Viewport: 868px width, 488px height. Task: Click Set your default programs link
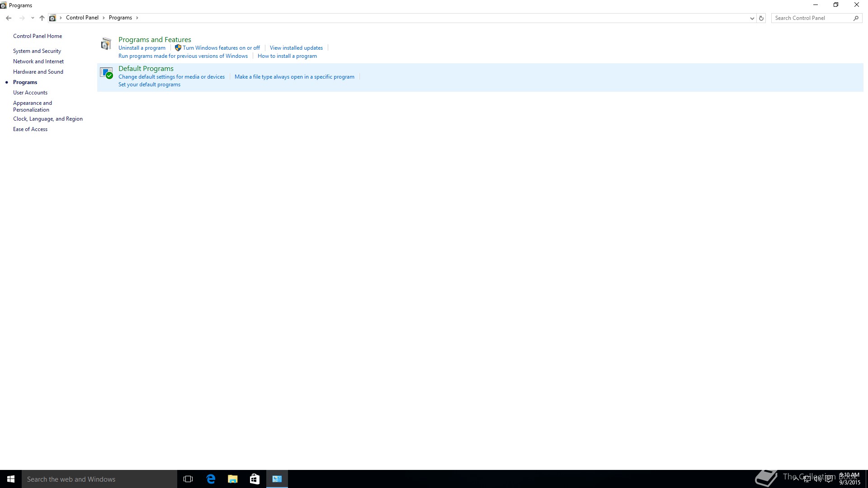coord(149,84)
